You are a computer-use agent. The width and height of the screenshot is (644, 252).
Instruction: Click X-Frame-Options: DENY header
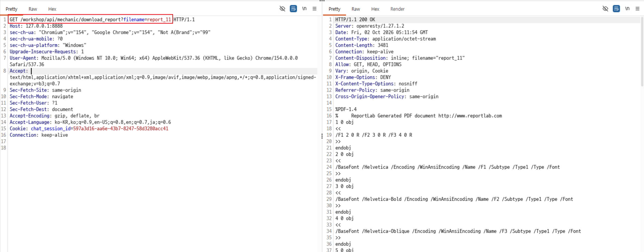363,77
